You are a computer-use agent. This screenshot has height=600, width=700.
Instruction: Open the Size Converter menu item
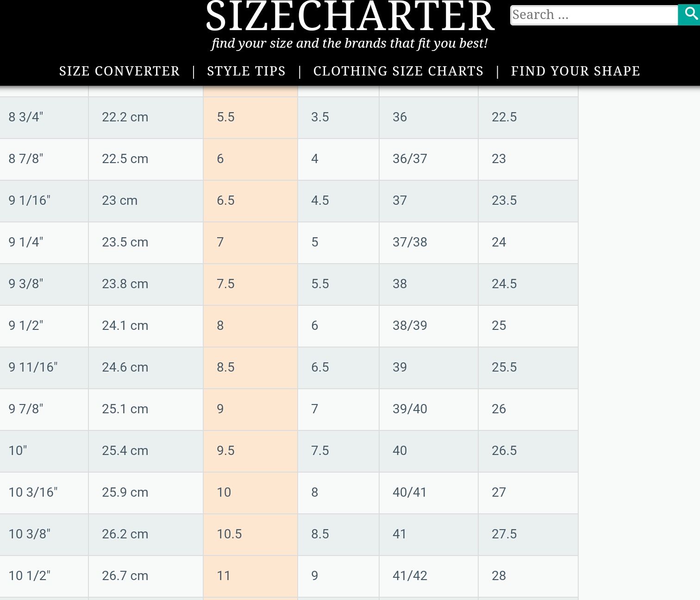pos(119,71)
